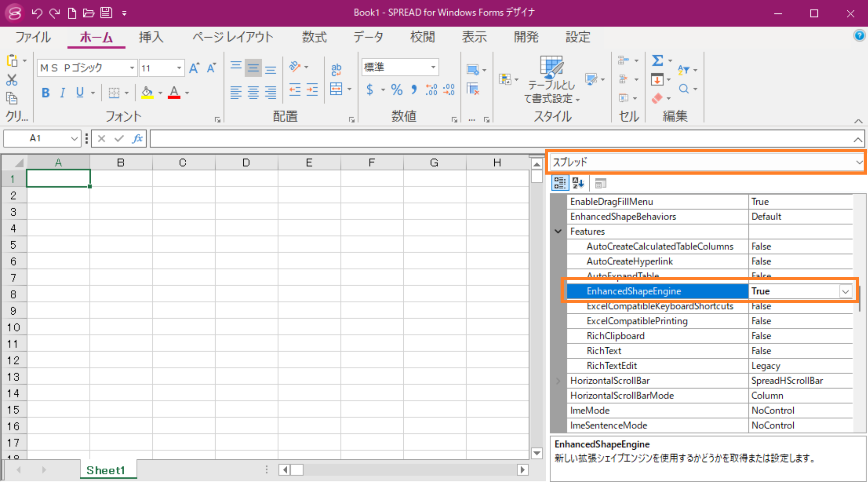
Task: Apply comma style number format
Action: (x=414, y=89)
